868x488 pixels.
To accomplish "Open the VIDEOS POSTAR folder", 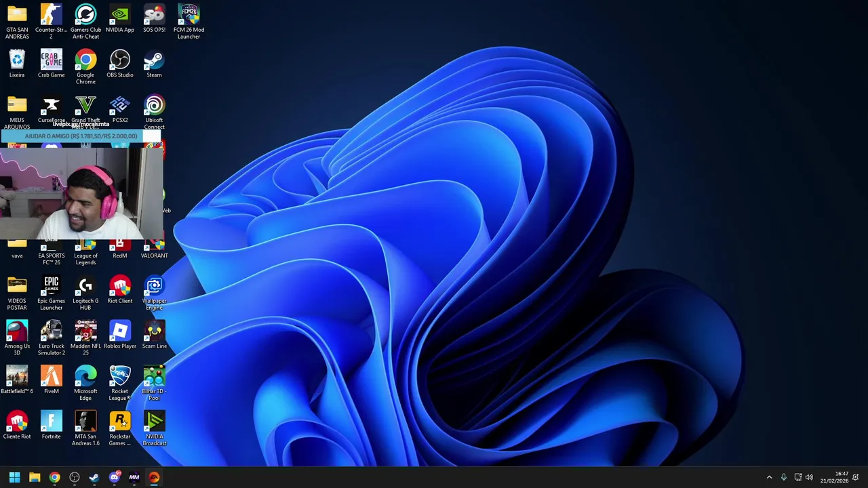I will [17, 293].
